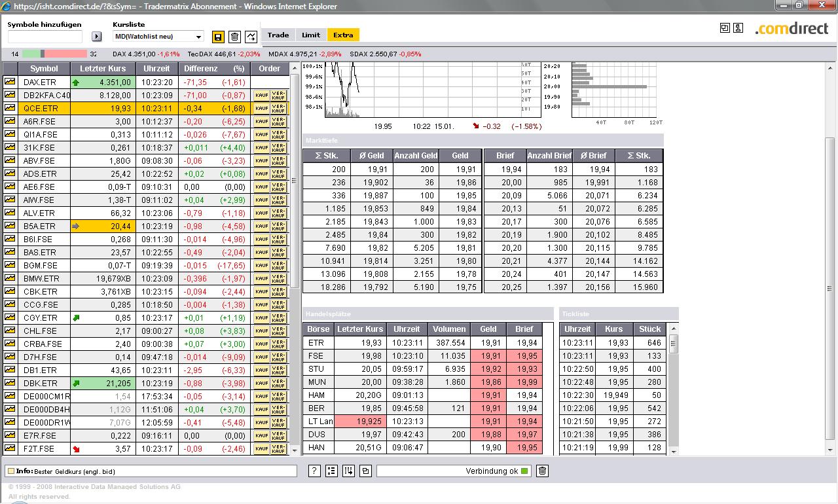
Task: Click the arrow button to add the symbol
Action: tap(97, 37)
